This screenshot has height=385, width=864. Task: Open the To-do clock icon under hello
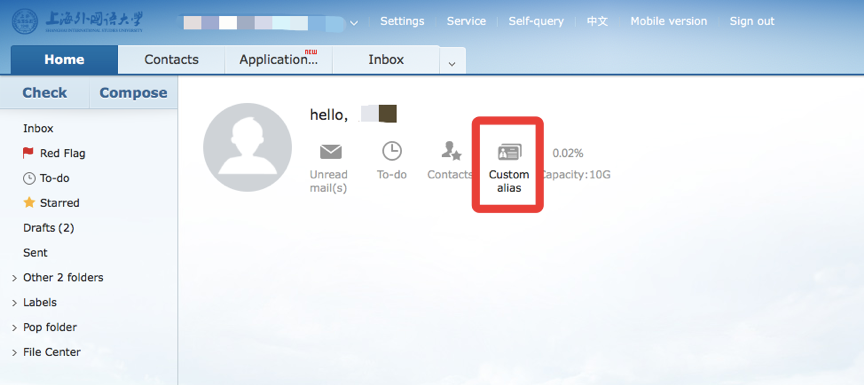pyautogui.click(x=392, y=151)
